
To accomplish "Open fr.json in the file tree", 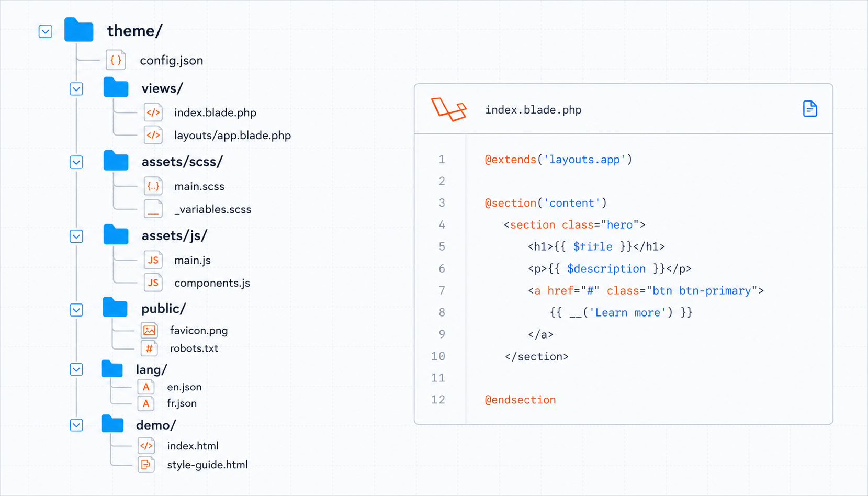I will (x=182, y=403).
